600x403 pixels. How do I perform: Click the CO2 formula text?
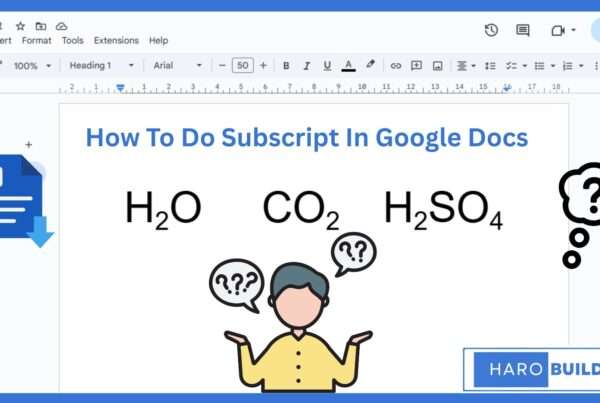pos(301,210)
